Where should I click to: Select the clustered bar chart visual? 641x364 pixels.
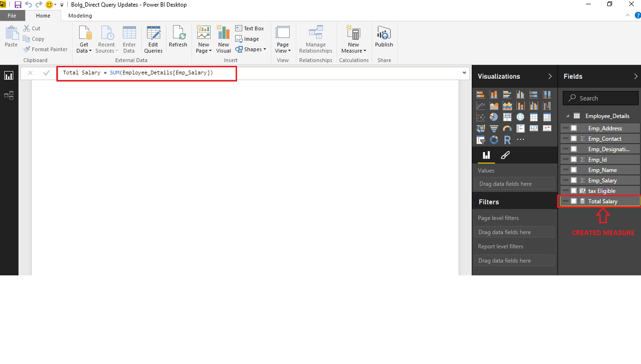pyautogui.click(x=507, y=94)
